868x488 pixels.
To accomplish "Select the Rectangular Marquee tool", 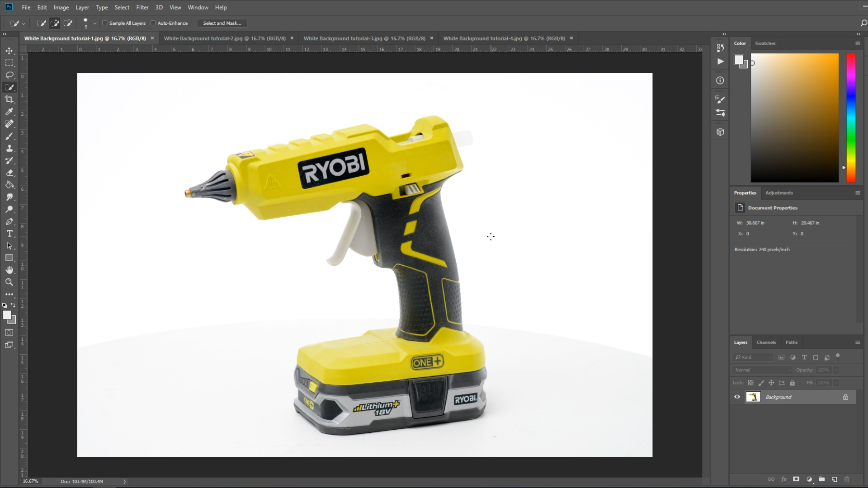I will 9,63.
